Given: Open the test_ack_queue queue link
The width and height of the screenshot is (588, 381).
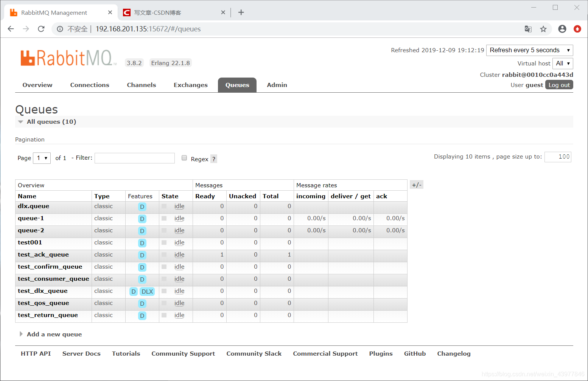Looking at the screenshot, I should pos(44,255).
